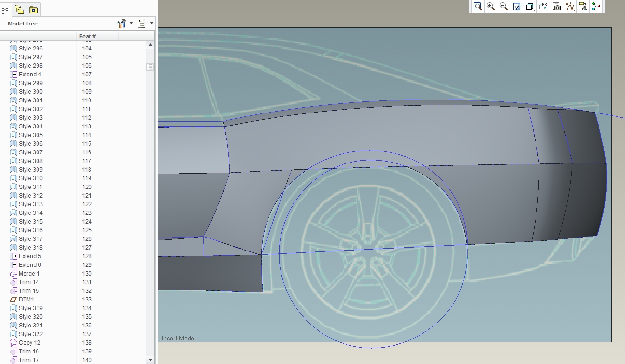625x364 pixels.
Task: Select Style 313 feature
Action: (31, 204)
